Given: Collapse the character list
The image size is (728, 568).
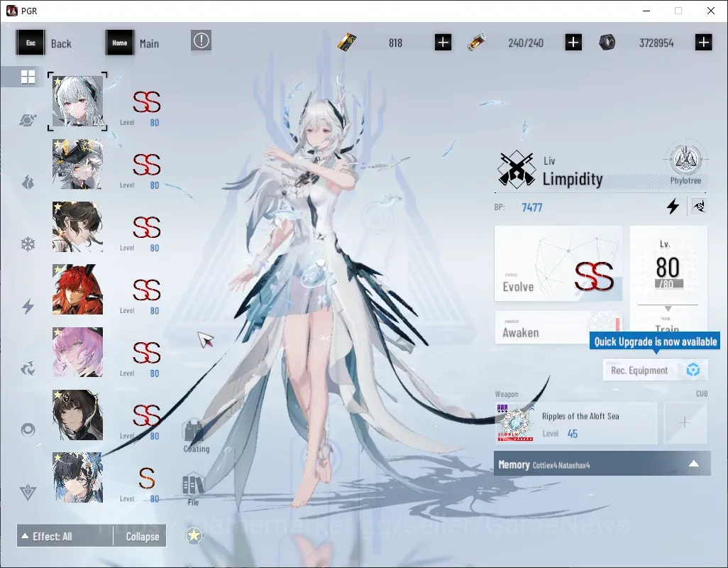Looking at the screenshot, I should point(140,536).
